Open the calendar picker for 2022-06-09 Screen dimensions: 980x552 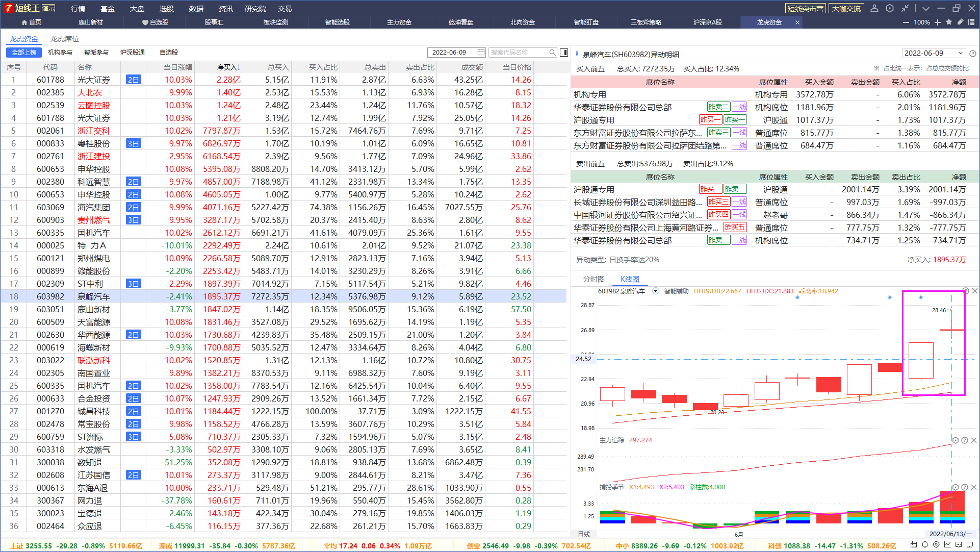point(481,52)
